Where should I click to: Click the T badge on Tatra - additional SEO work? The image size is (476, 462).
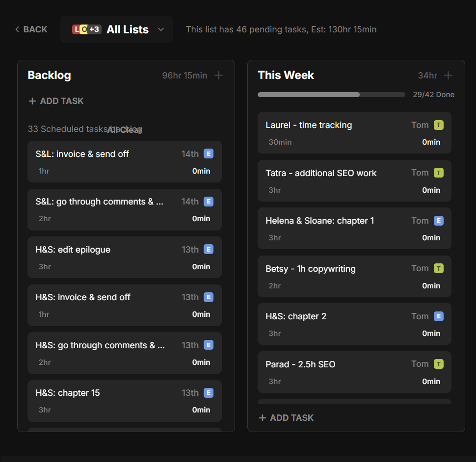(x=439, y=173)
